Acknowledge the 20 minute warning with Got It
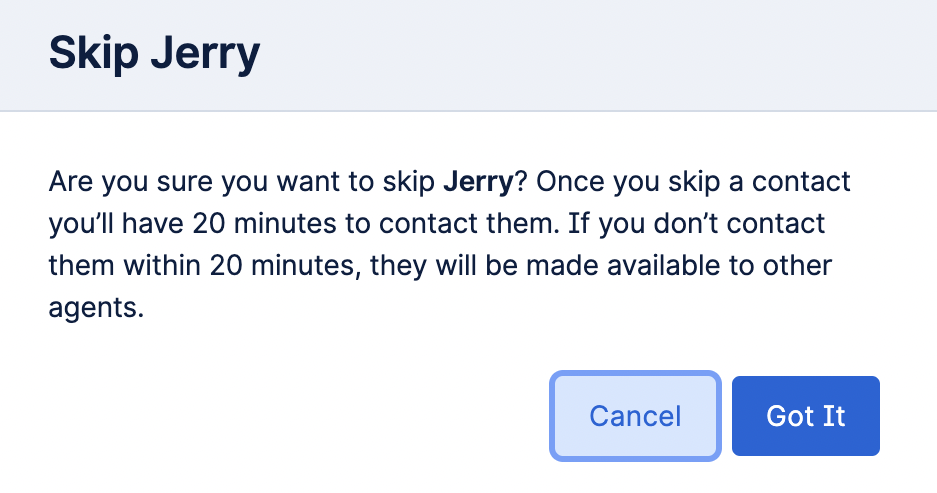Viewport: 937px width, 493px height. point(805,416)
